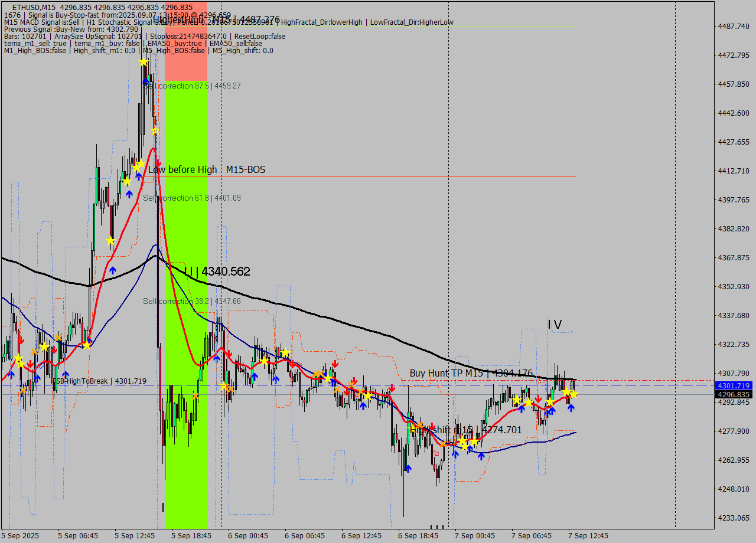Click the red down arrow above the latest candles

(x=539, y=398)
